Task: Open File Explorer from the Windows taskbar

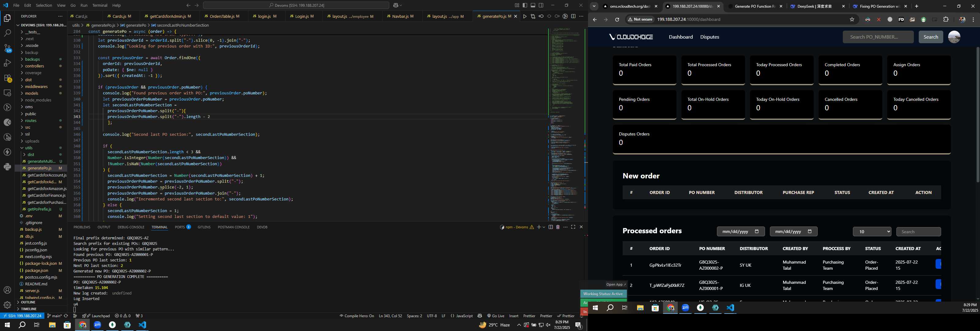Action: 52,325
